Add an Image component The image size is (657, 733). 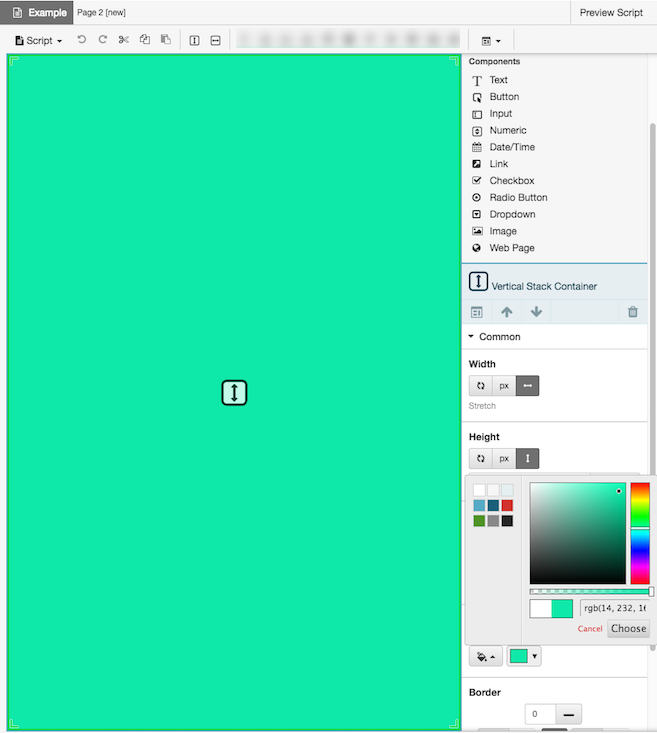[x=503, y=231]
